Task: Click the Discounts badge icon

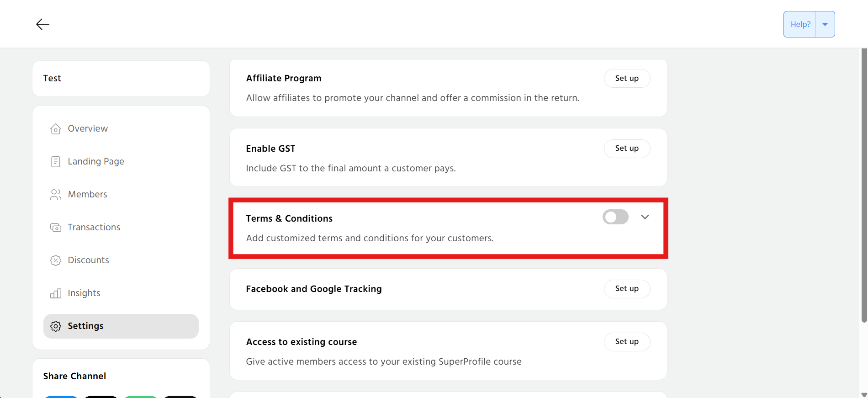Action: pos(56,260)
